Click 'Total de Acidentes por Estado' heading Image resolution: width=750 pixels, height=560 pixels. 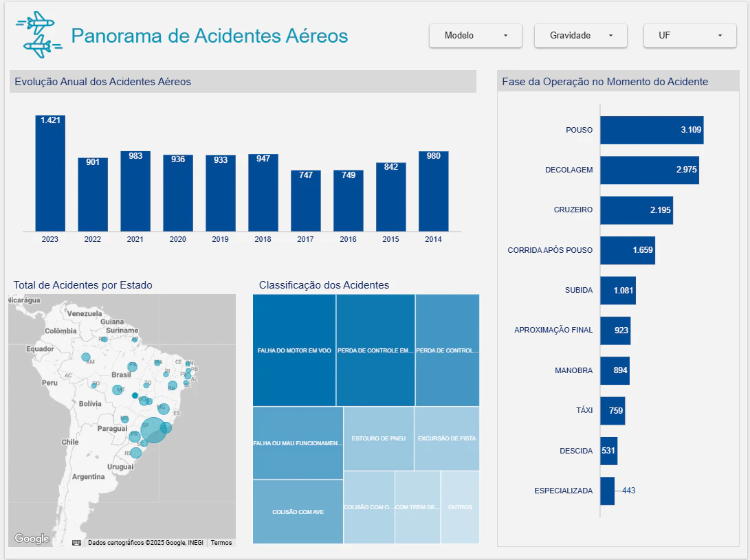82,285
